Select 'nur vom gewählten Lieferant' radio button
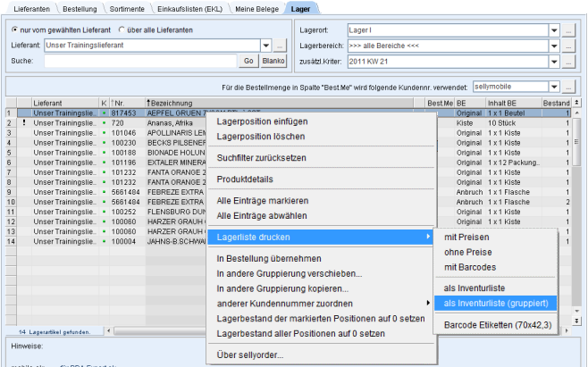Viewport: 588px width, 367px height. tap(13, 29)
